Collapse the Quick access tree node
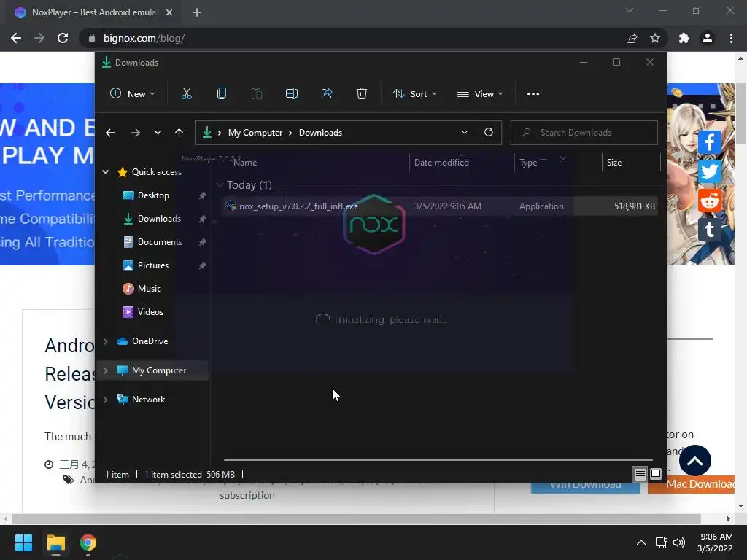Screen dimensions: 747x560 [105, 172]
